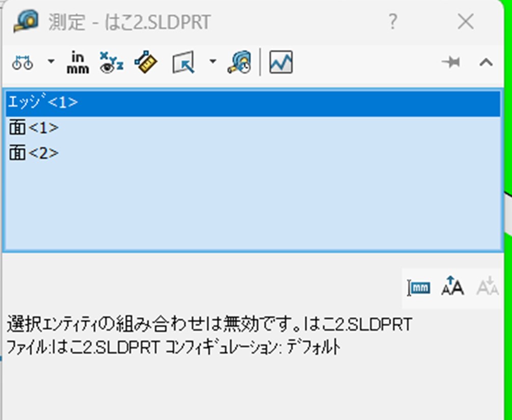
Task: Click the Arc/Circle Measurements icon
Action: pyautogui.click(x=22, y=62)
